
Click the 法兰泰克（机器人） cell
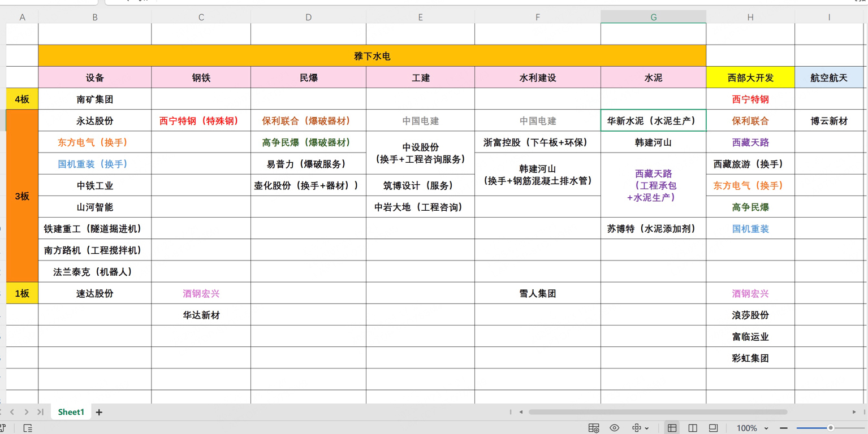click(95, 272)
